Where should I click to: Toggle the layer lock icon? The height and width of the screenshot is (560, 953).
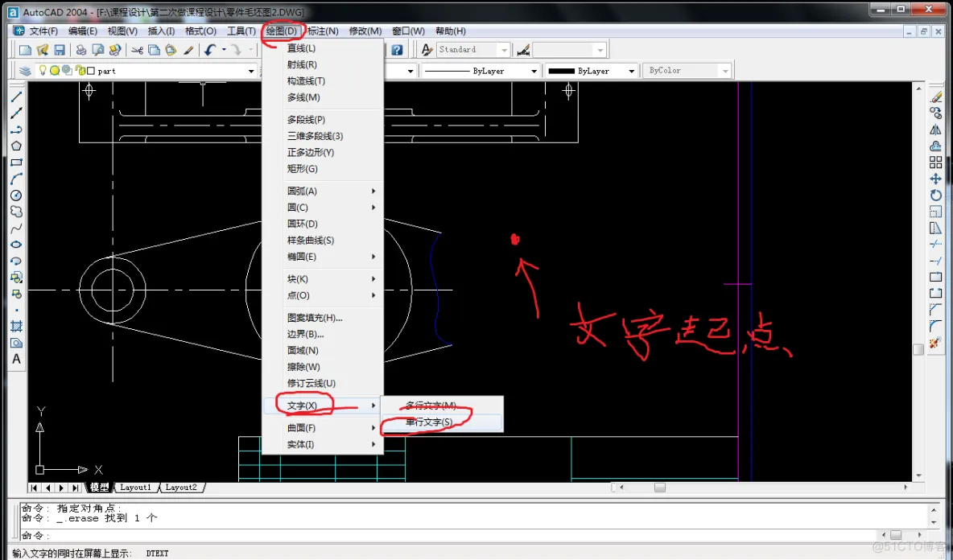click(80, 71)
